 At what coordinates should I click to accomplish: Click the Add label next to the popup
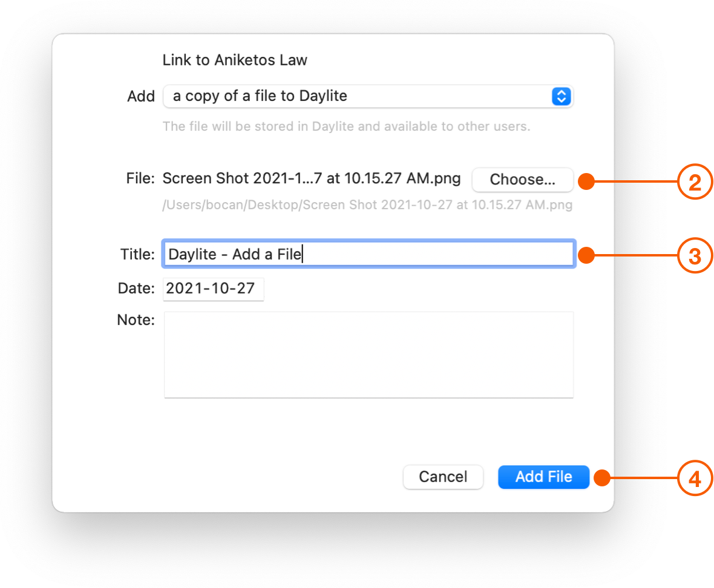click(x=141, y=96)
